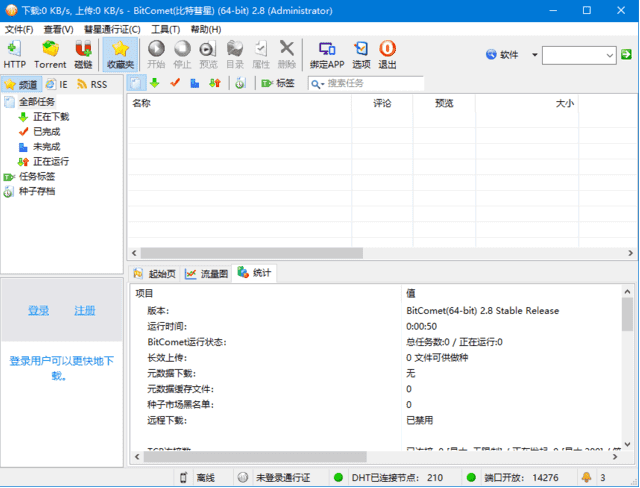Open the Options (选项) icon

click(x=361, y=55)
